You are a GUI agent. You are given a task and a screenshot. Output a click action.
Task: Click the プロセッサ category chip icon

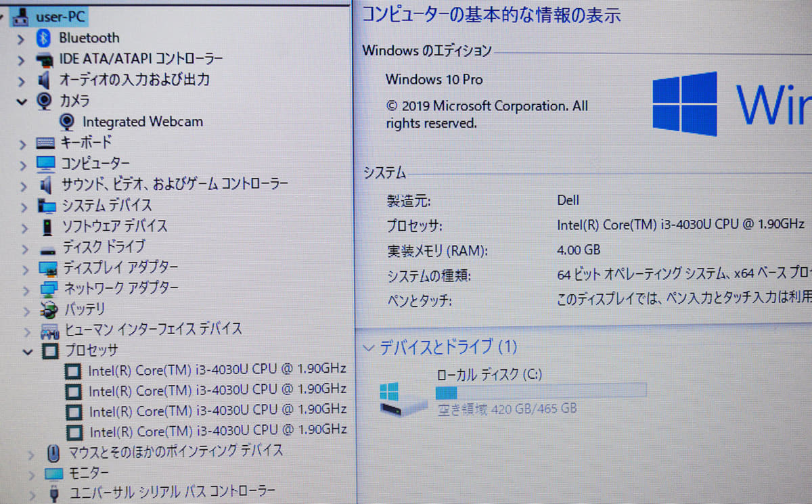click(x=50, y=350)
